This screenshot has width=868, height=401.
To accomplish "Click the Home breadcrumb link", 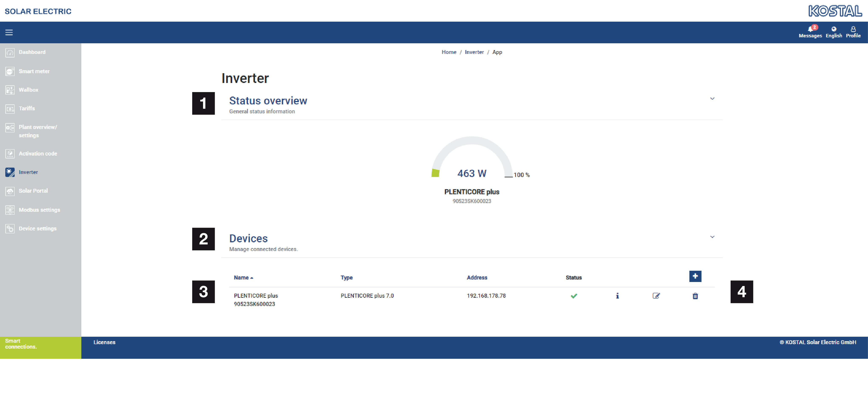I will coord(449,52).
